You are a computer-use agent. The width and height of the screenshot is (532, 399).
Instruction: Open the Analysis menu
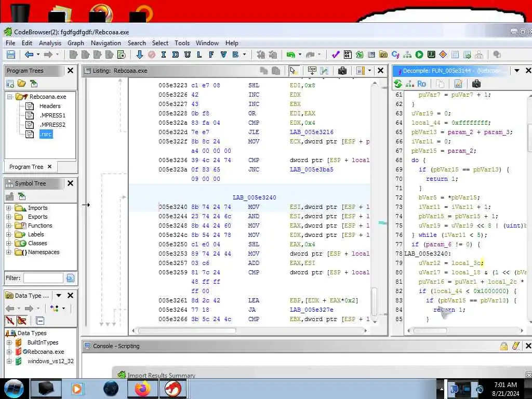(x=50, y=43)
